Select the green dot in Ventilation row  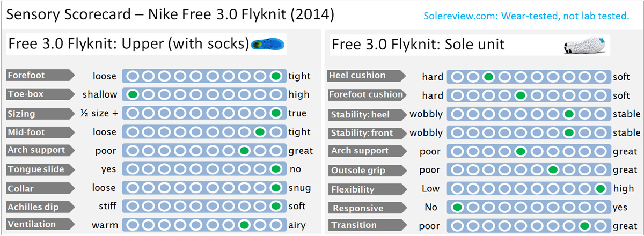[244, 224]
